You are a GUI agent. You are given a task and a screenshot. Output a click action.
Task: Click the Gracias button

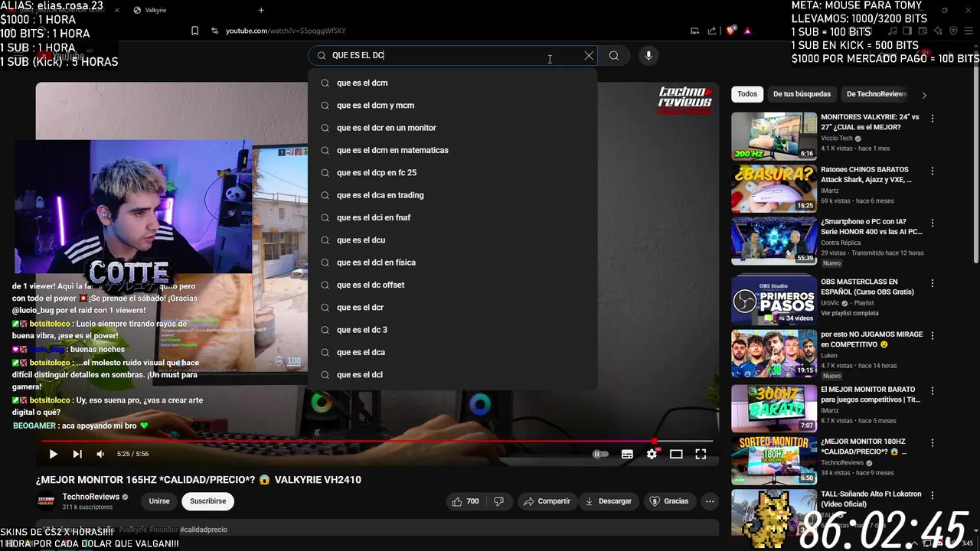[x=669, y=501]
